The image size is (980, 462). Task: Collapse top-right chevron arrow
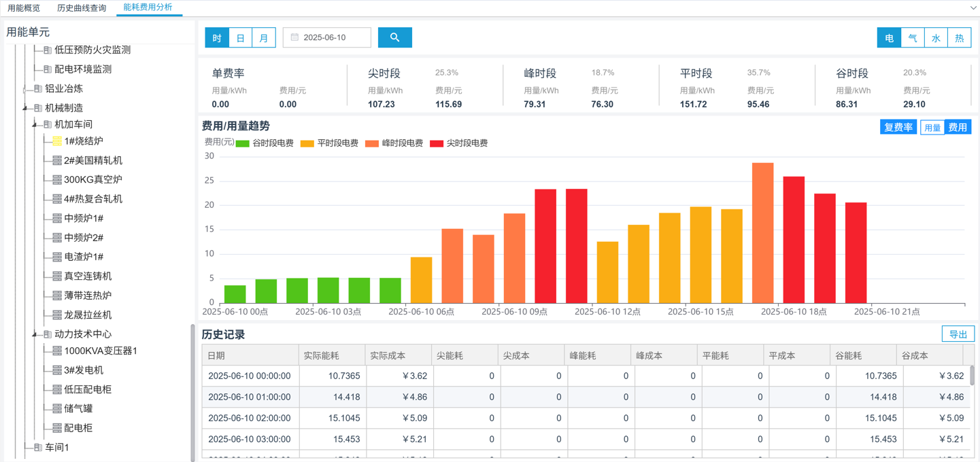click(x=973, y=8)
